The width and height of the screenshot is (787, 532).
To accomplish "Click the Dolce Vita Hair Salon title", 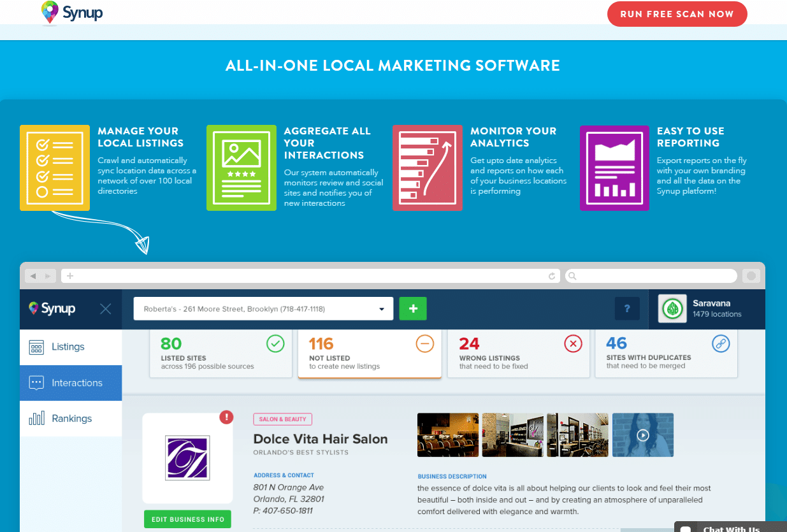I will pos(321,439).
